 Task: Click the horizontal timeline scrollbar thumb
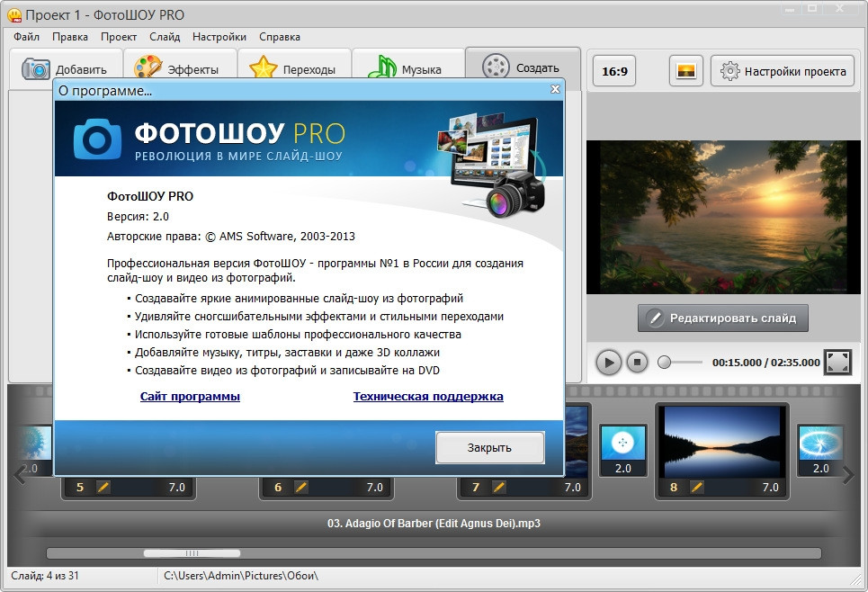tap(192, 553)
